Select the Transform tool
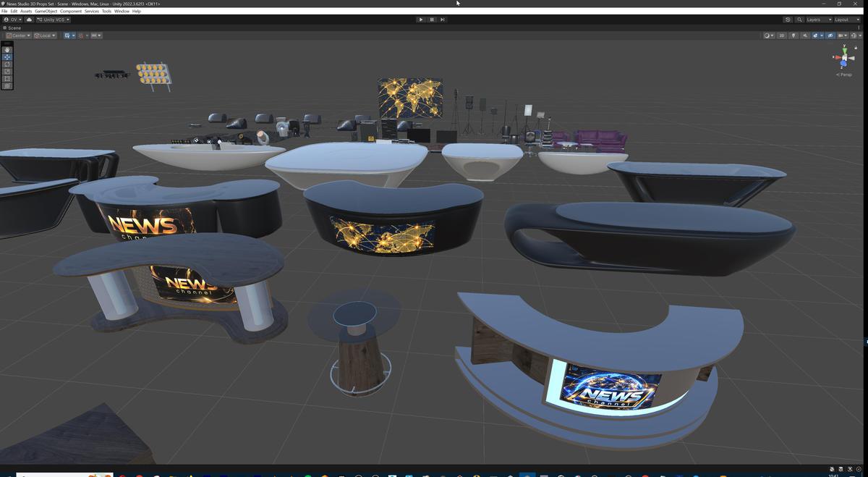Screen dimensions: 868x477 point(7,85)
